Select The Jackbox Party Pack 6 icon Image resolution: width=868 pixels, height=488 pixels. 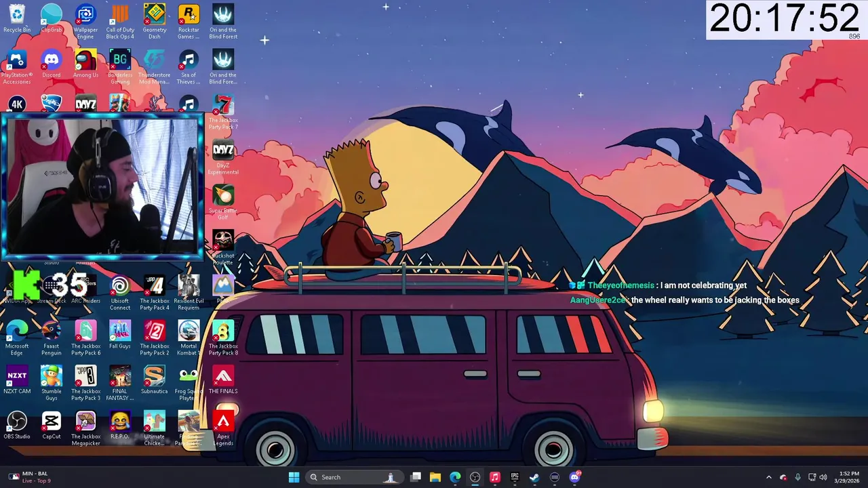tap(85, 338)
